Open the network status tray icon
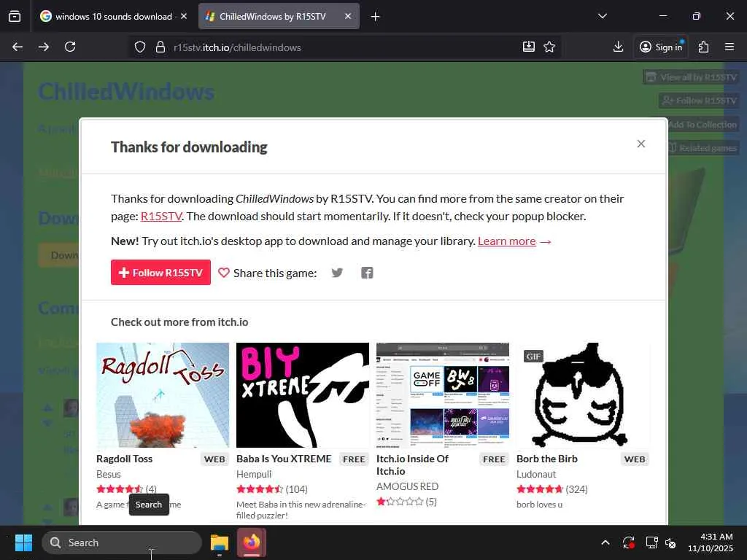 point(651,542)
